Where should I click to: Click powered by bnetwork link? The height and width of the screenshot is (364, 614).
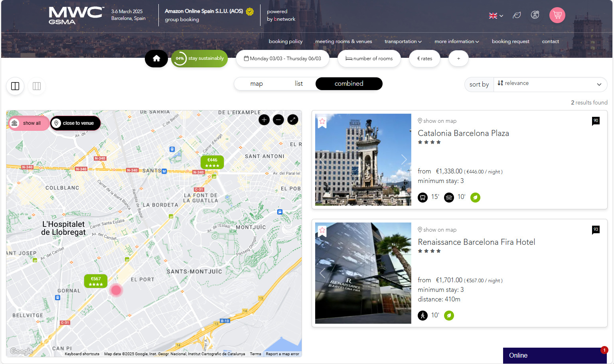click(281, 15)
